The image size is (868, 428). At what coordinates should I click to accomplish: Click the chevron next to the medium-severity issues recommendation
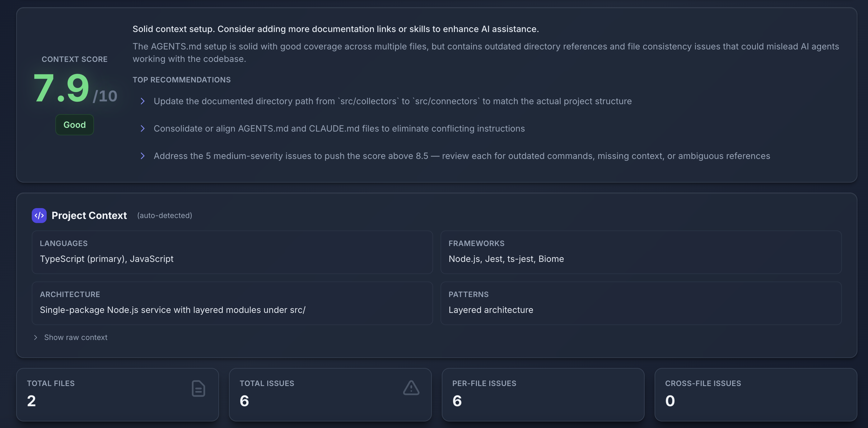(143, 156)
